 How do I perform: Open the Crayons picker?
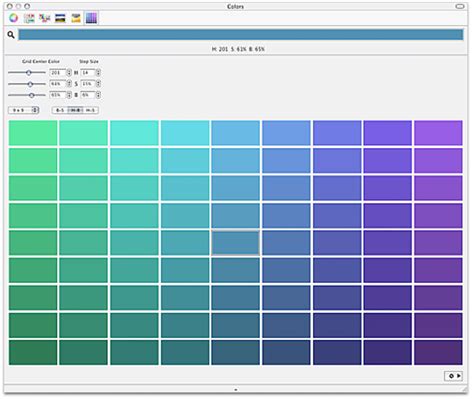click(x=76, y=18)
